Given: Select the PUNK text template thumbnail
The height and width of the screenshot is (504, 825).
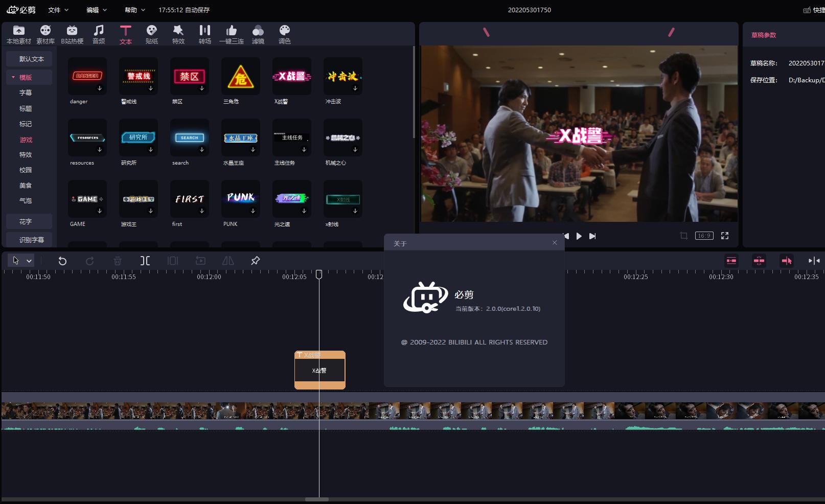Looking at the screenshot, I should pyautogui.click(x=240, y=199).
